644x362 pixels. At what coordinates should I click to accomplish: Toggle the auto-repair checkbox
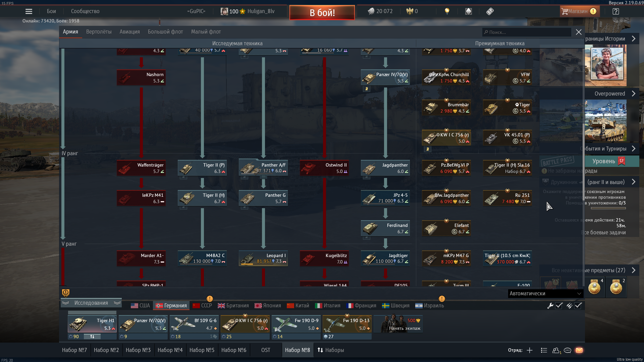tap(559, 306)
